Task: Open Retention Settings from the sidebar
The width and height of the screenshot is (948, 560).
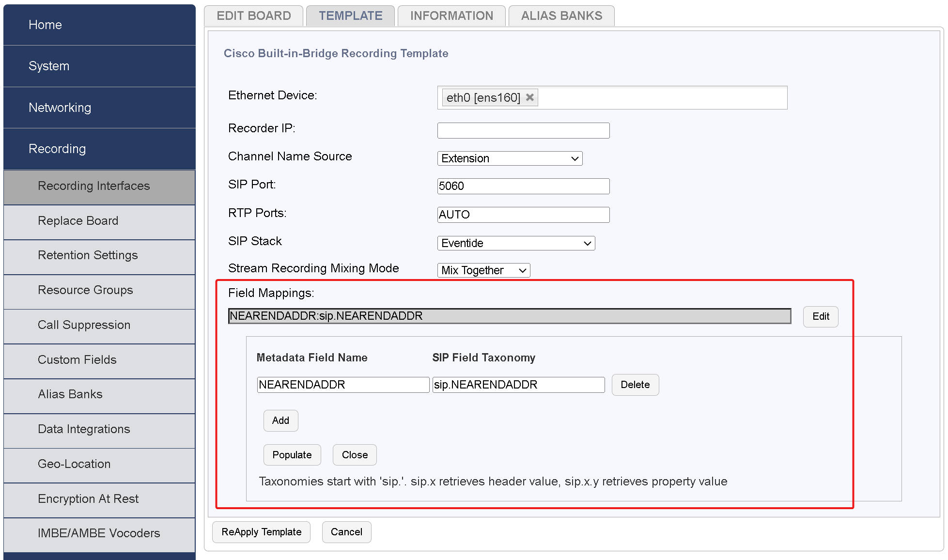Action: pos(88,255)
